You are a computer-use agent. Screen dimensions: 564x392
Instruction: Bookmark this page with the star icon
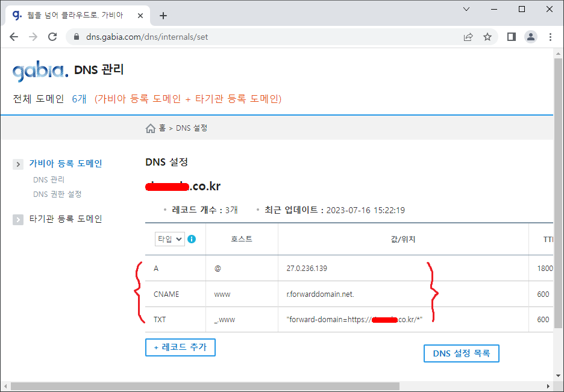(487, 37)
